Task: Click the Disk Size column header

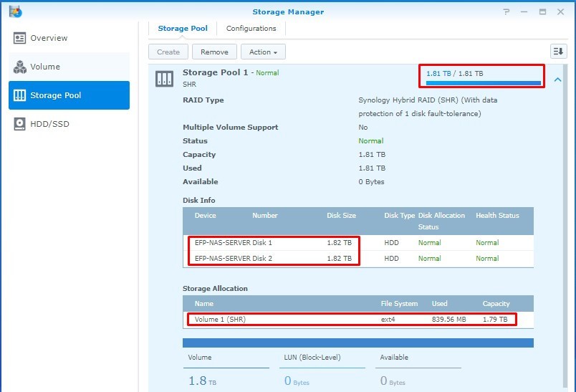Action: point(341,216)
